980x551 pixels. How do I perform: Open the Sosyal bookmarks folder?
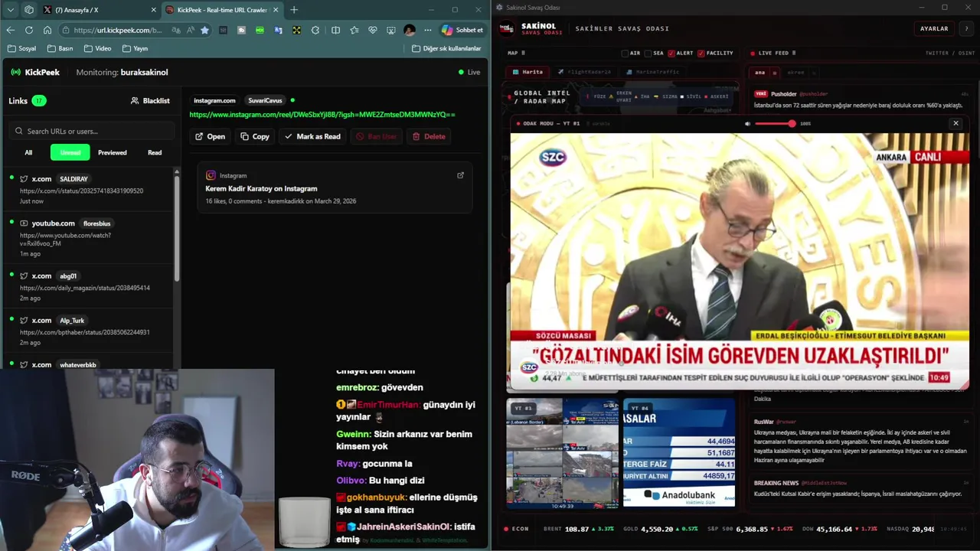pos(21,48)
